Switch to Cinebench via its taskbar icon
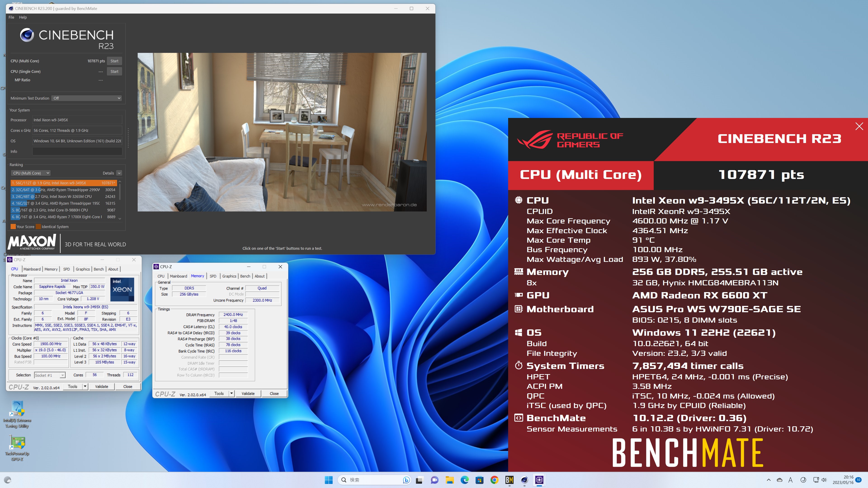The image size is (868, 488). click(524, 480)
